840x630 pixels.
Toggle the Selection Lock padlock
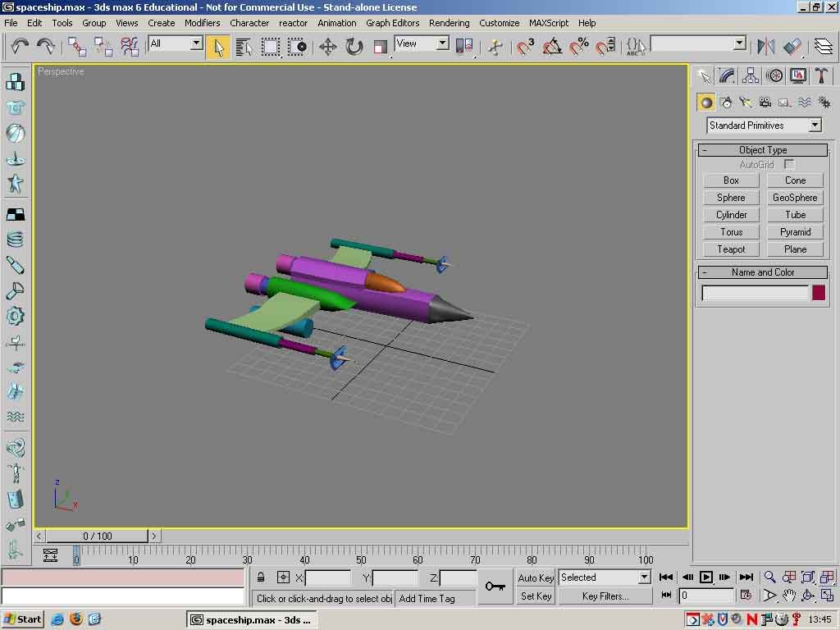click(x=261, y=577)
